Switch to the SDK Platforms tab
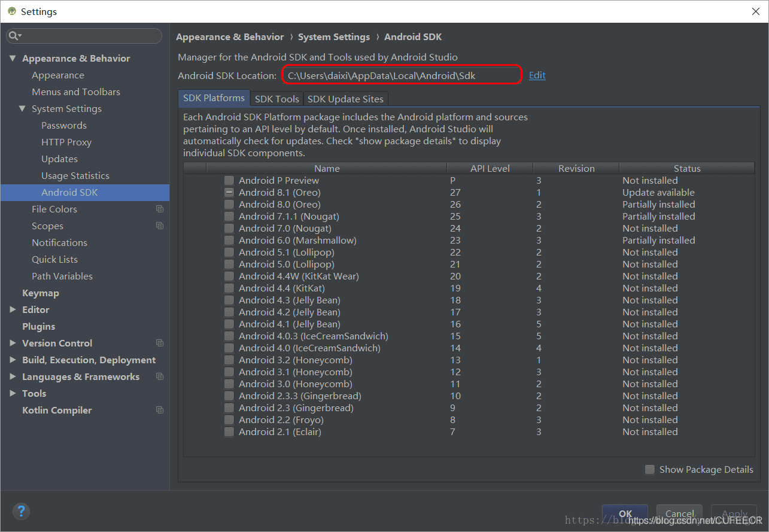The height and width of the screenshot is (532, 769). (214, 98)
